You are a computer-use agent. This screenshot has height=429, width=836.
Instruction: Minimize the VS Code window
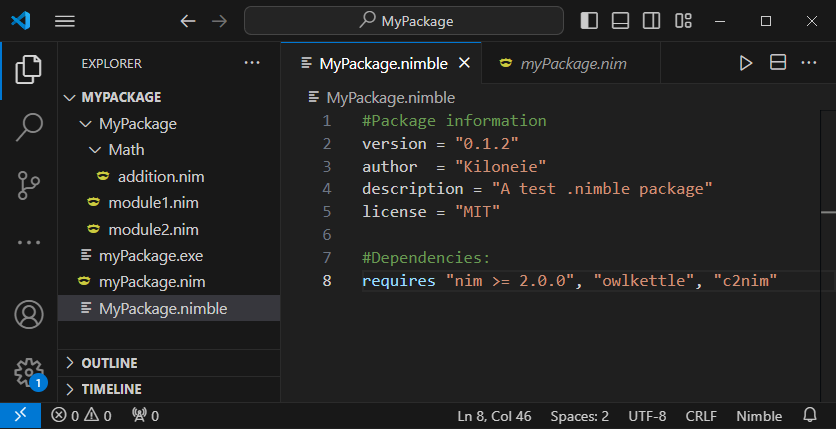[x=720, y=21]
